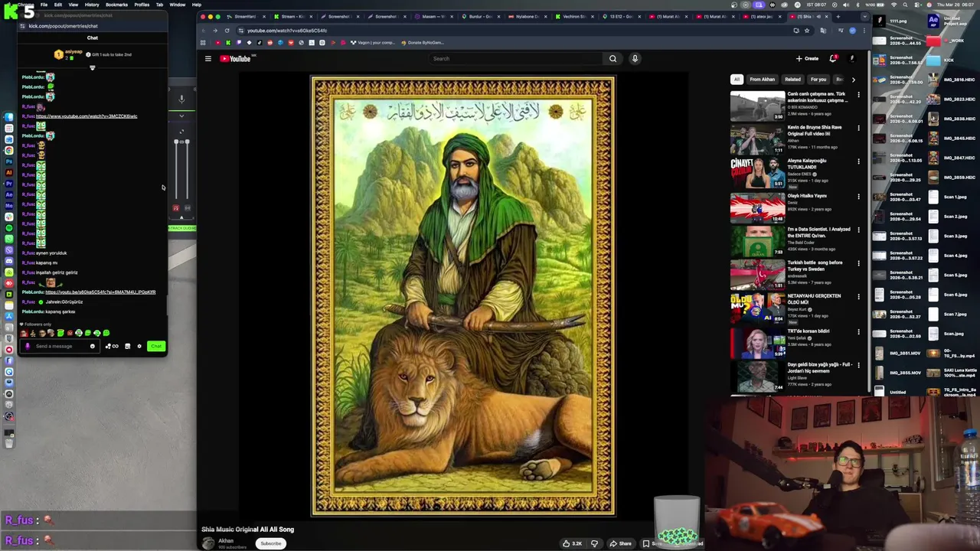Open options for 'Aleyna Kalaycıoğlu TUTUKLANDI' video
This screenshot has height=551, width=980.
[858, 161]
